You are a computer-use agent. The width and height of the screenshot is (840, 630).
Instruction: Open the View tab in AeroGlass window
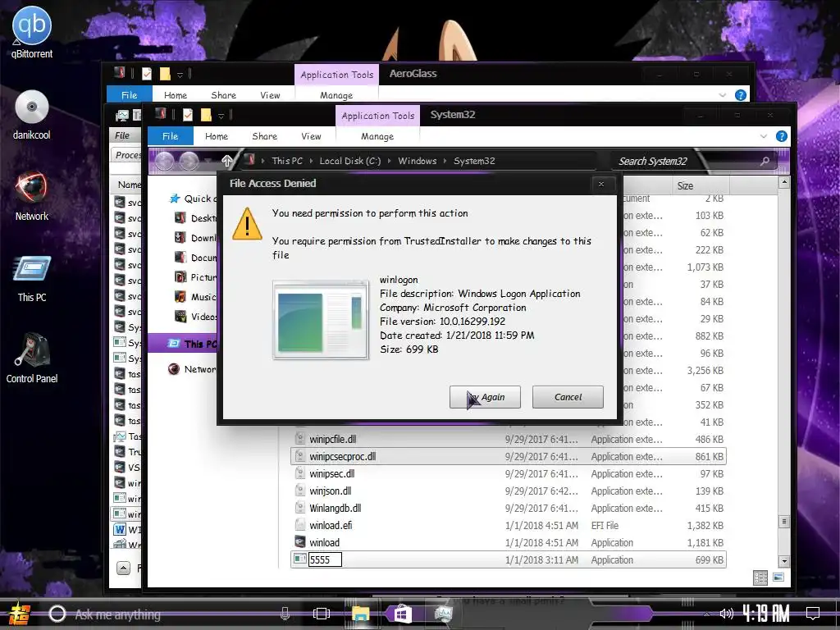[x=270, y=95]
